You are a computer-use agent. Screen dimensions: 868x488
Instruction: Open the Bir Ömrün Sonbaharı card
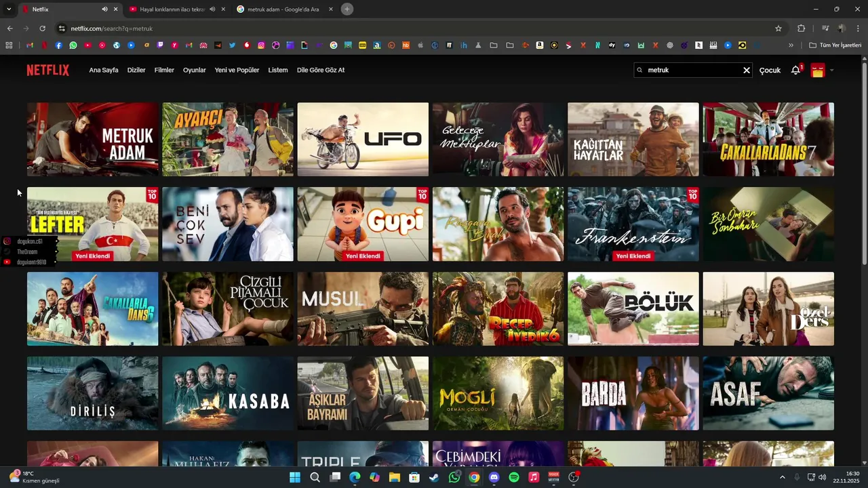pyautogui.click(x=768, y=224)
